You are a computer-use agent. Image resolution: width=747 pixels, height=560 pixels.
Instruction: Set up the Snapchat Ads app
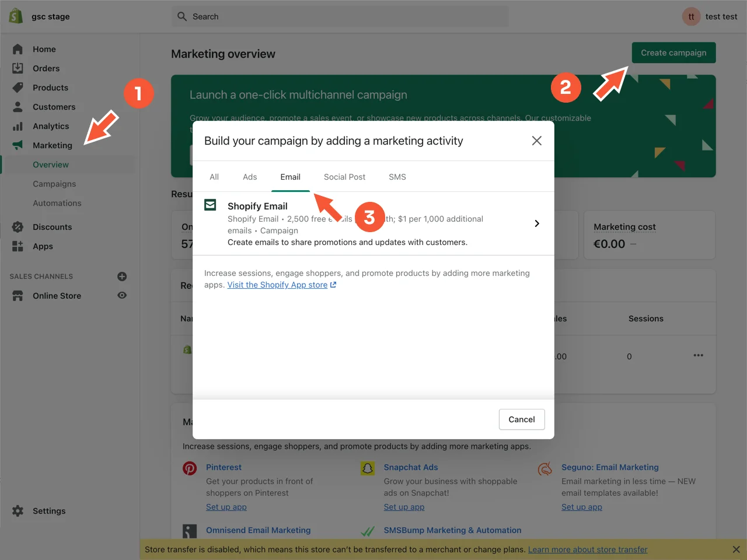coord(404,507)
